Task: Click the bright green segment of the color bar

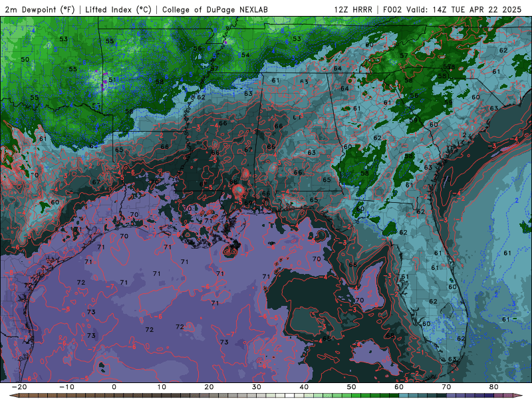Action: 356,396
